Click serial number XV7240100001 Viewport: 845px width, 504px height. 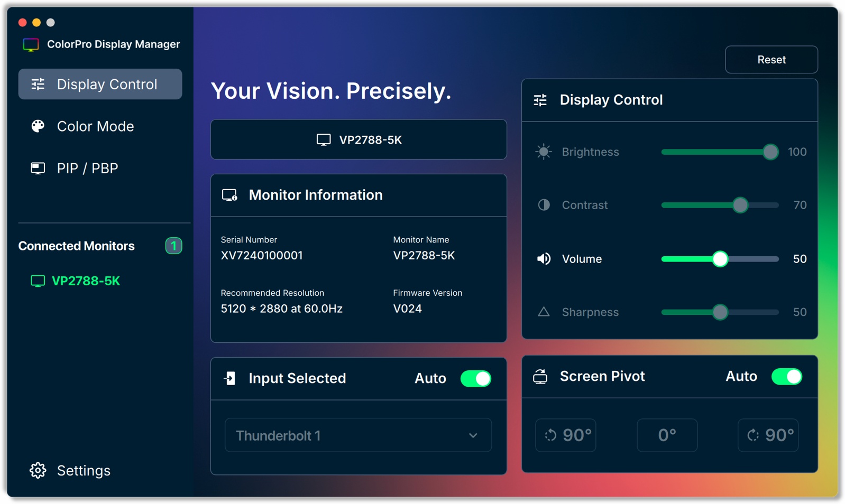[262, 256]
